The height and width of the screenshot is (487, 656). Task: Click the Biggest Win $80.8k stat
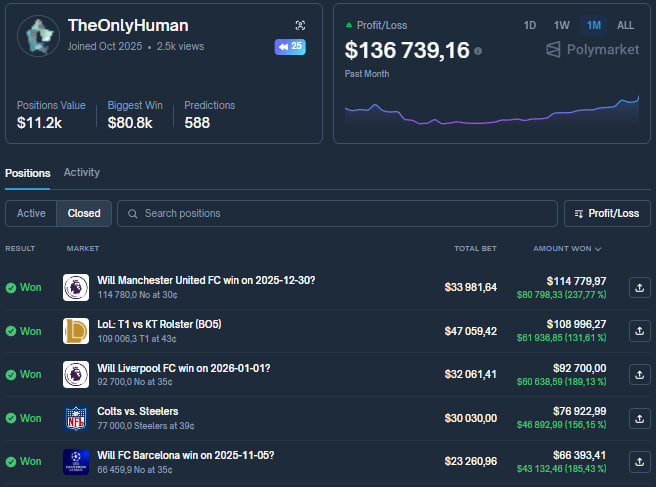click(x=135, y=115)
